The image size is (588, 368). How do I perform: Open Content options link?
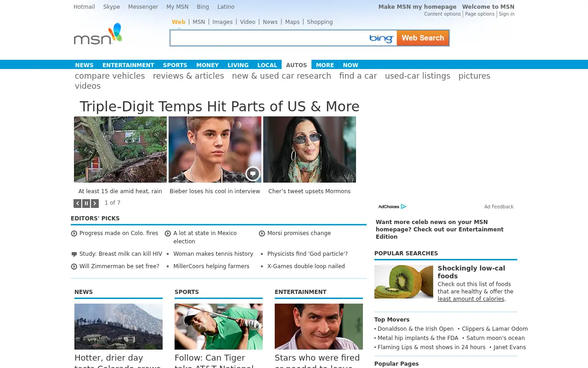tap(442, 14)
